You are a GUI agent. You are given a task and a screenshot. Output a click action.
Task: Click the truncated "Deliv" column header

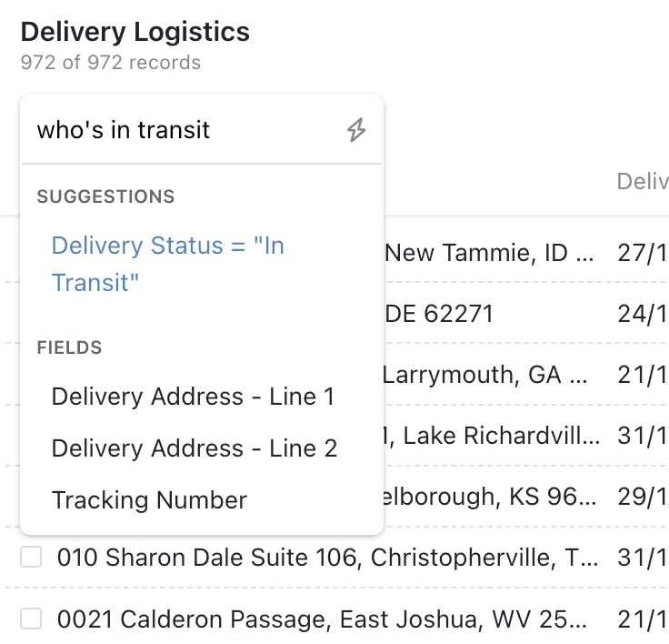pyautogui.click(x=642, y=181)
